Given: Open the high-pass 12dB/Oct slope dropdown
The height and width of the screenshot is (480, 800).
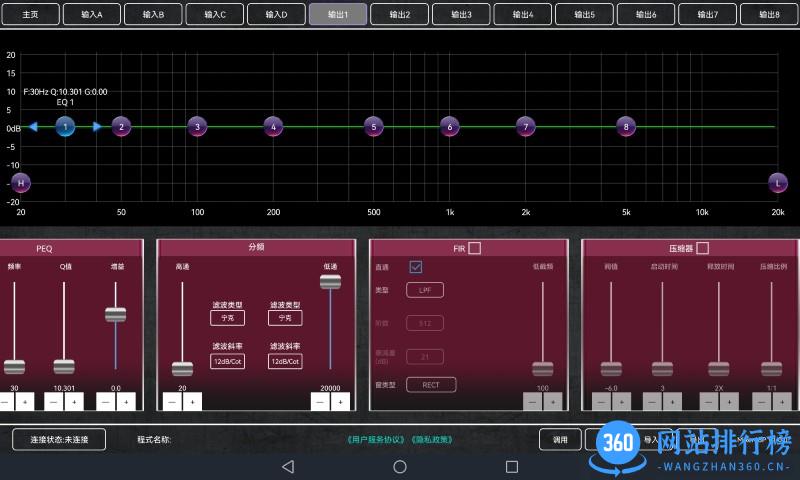Looking at the screenshot, I should click(227, 361).
